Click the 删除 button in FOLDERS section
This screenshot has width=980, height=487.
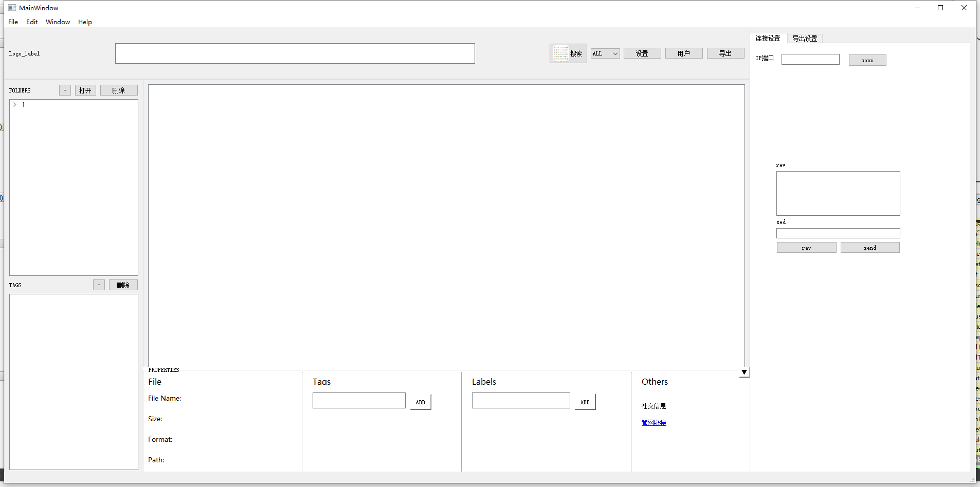click(x=119, y=90)
